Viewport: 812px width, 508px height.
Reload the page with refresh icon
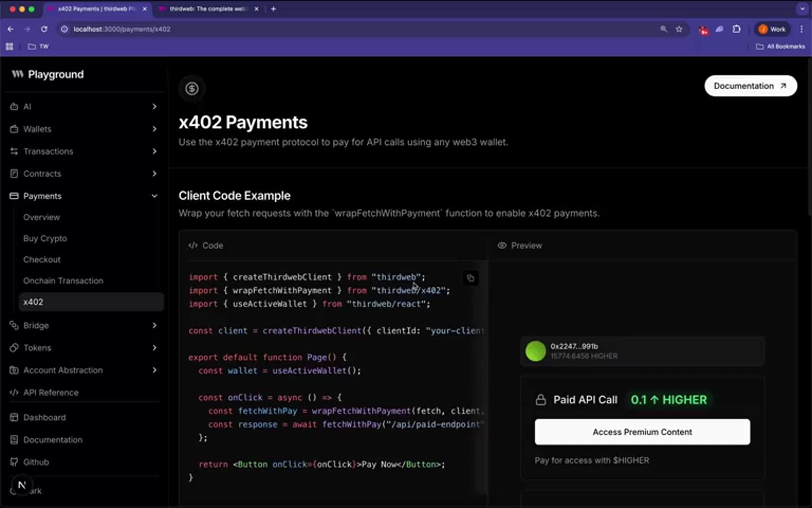tap(44, 29)
